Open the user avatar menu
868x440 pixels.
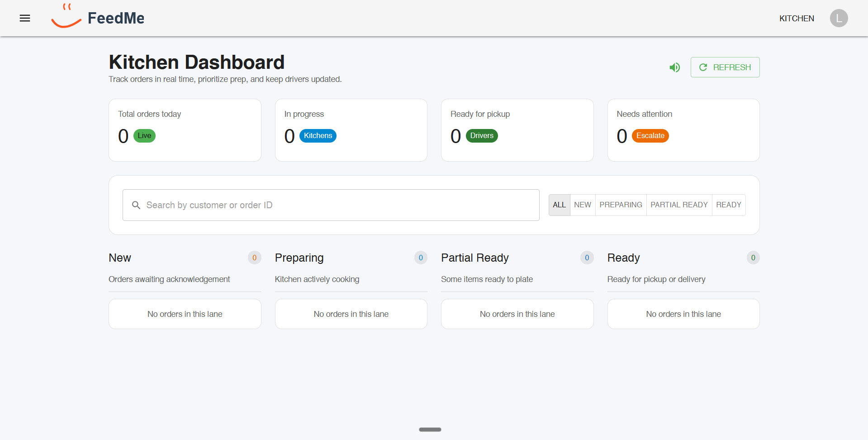839,18
